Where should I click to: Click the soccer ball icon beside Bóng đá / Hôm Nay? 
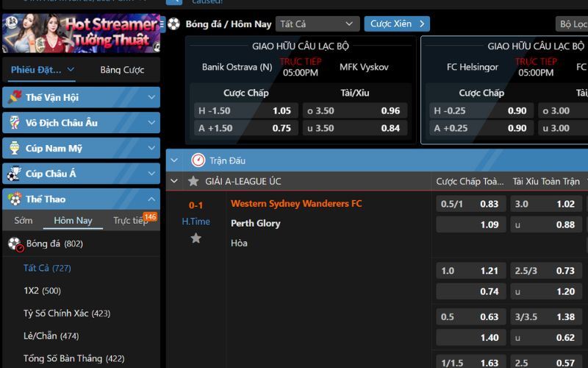173,24
